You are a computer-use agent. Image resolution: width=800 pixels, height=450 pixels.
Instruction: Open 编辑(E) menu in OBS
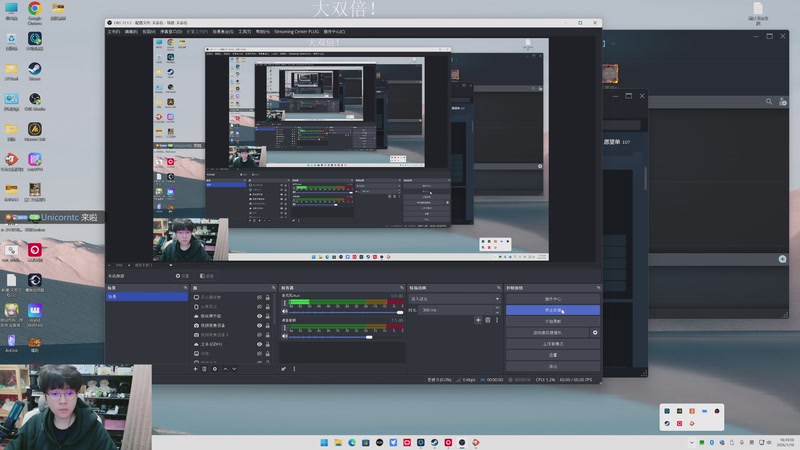pyautogui.click(x=131, y=32)
